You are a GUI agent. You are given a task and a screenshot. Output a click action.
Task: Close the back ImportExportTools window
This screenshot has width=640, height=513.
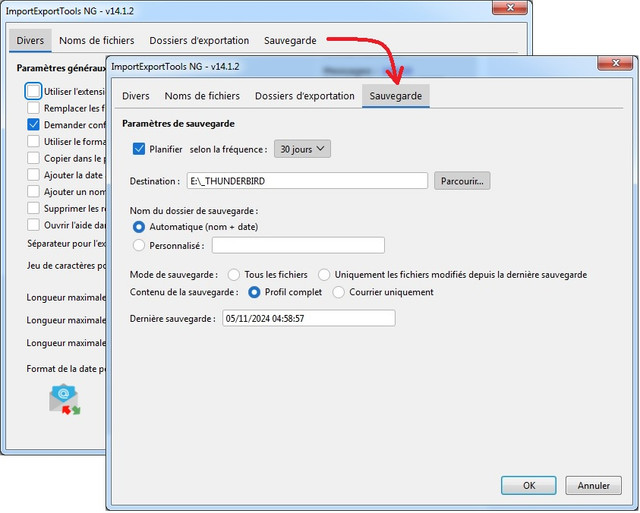pos(510,7)
